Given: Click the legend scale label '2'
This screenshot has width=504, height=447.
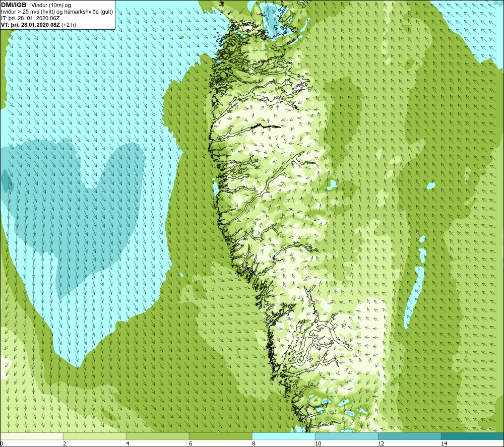Looking at the screenshot, I should tap(65, 443).
